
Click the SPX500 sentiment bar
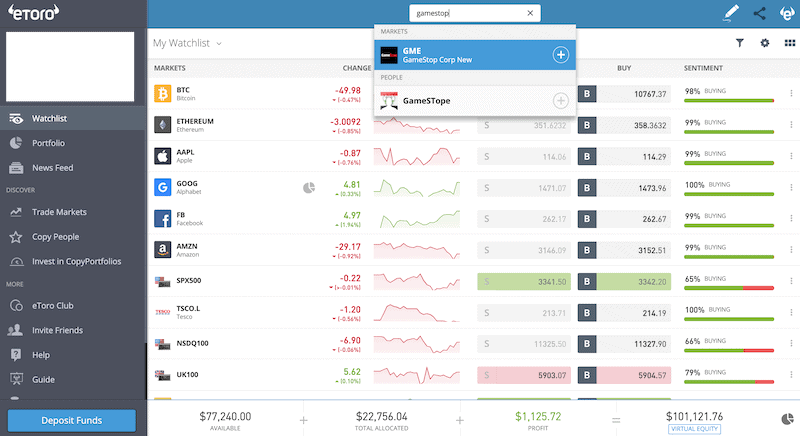coord(729,288)
